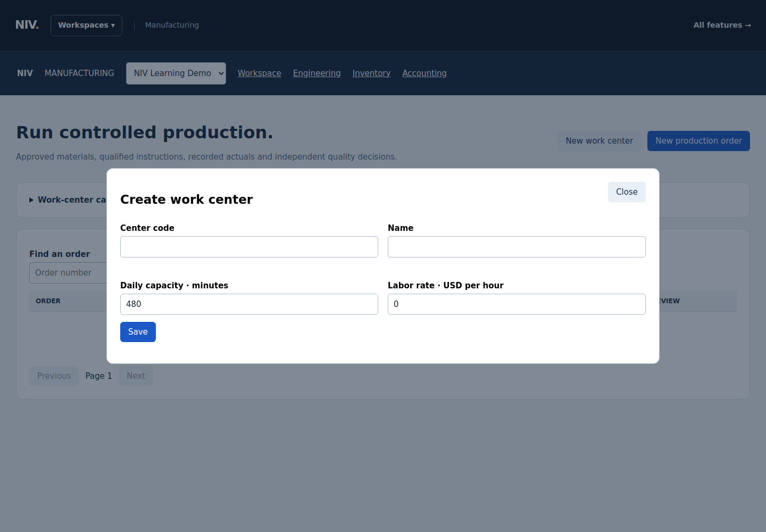The image size is (766, 532).
Task: Click the New production order button
Action: coord(698,141)
